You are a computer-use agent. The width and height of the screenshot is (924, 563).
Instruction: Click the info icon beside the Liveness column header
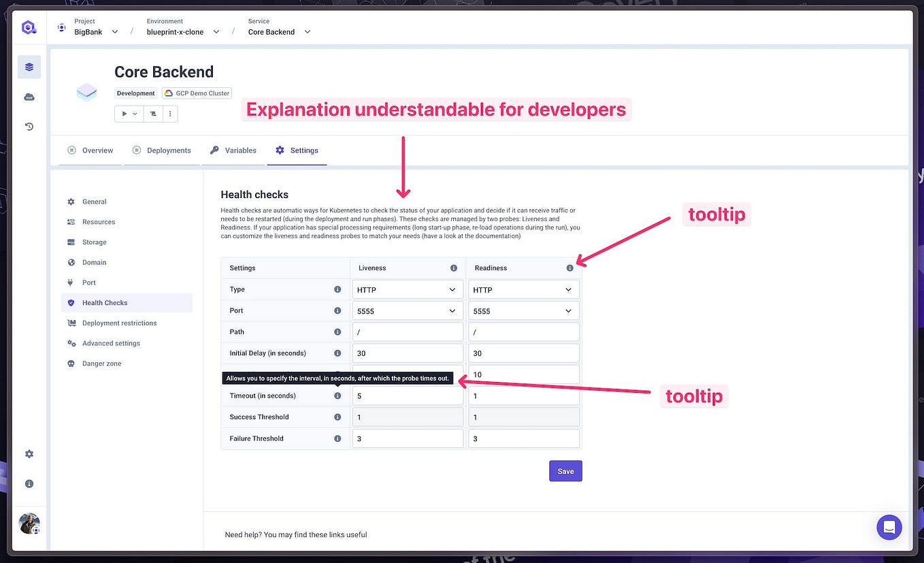(x=454, y=268)
